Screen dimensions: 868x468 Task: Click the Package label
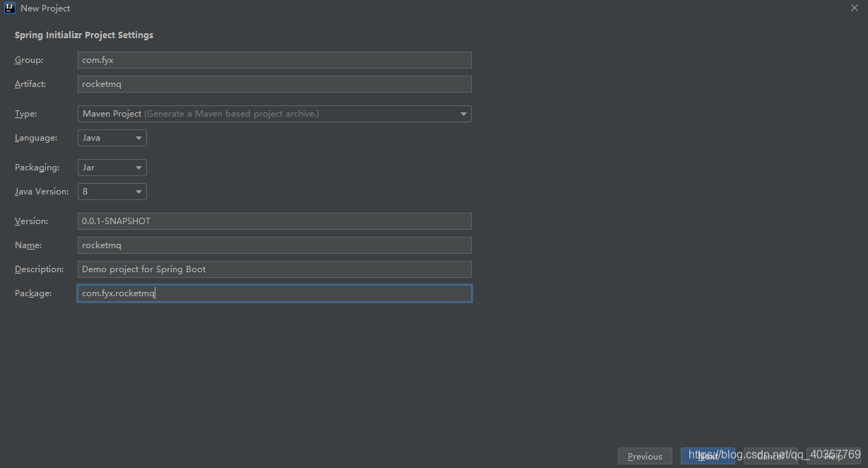[33, 293]
